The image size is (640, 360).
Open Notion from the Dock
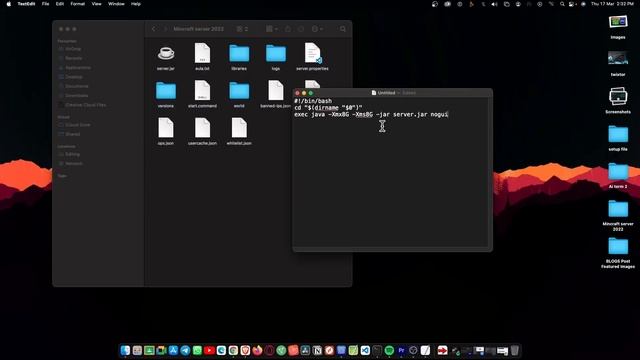(317, 350)
